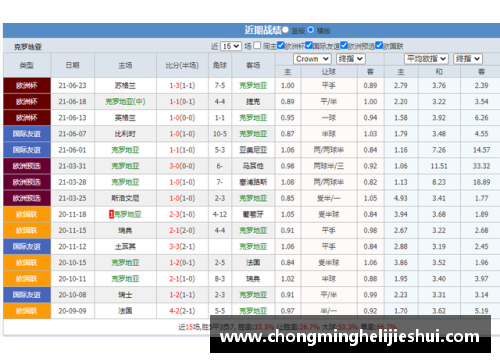Uncheck the 国际友谊 filter checkbox
This screenshot has width=500, height=362.
click(x=309, y=45)
